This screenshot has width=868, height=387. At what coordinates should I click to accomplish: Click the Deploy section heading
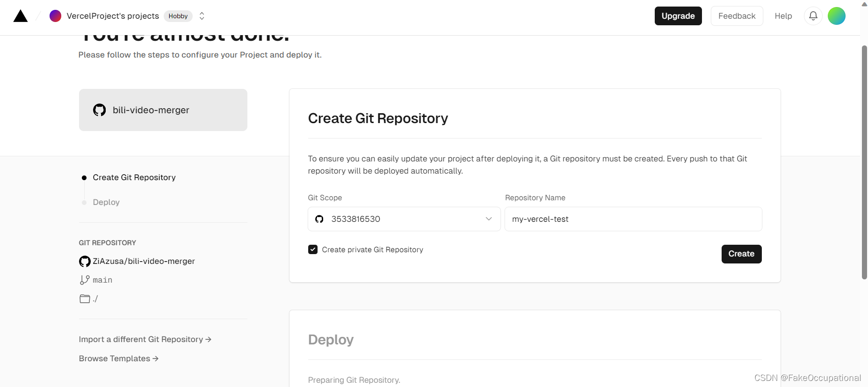[x=331, y=340]
